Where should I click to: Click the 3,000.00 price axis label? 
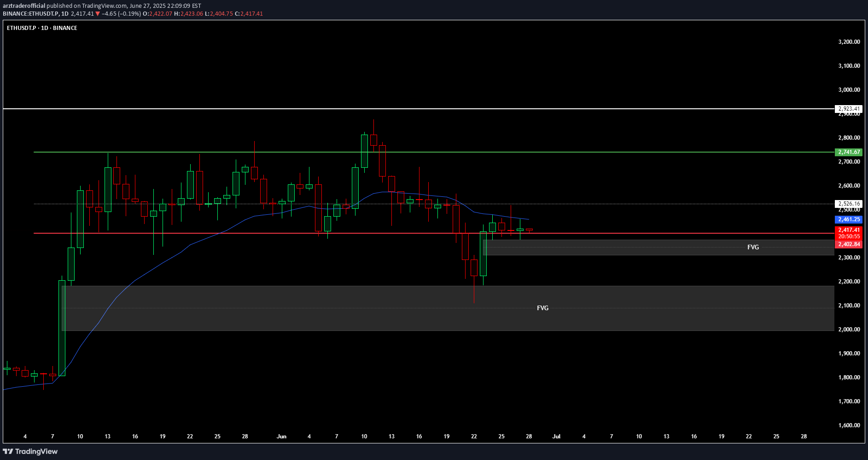[849, 90]
